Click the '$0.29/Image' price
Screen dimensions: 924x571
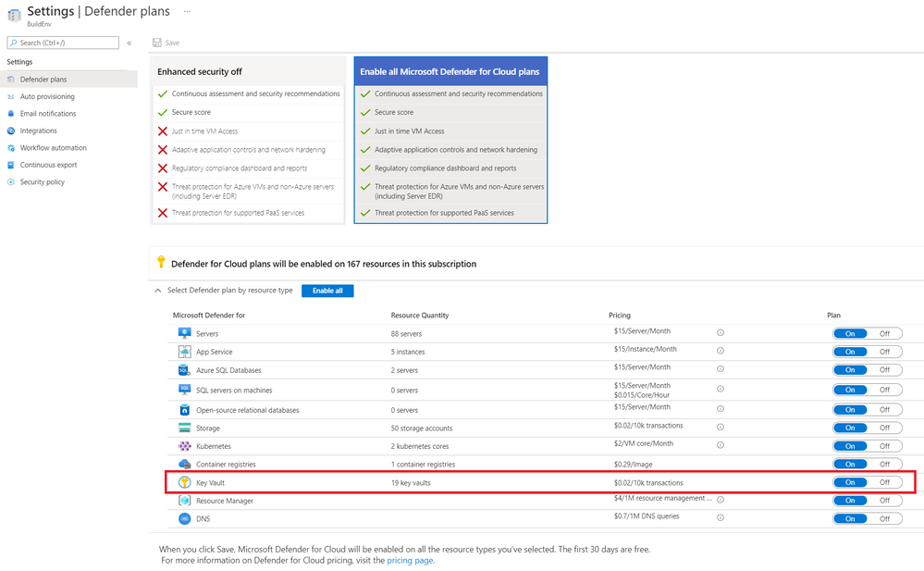[x=633, y=465]
